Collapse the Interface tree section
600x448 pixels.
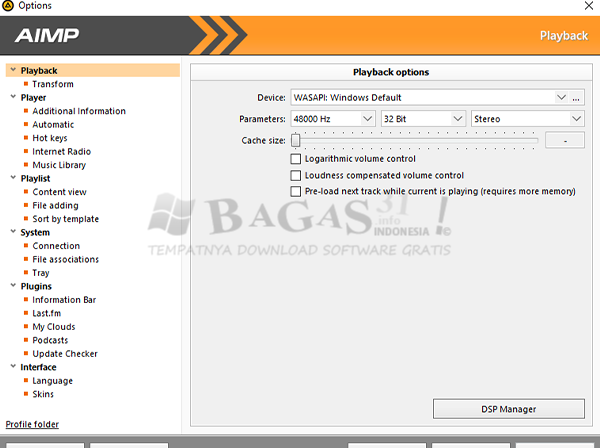click(x=13, y=367)
